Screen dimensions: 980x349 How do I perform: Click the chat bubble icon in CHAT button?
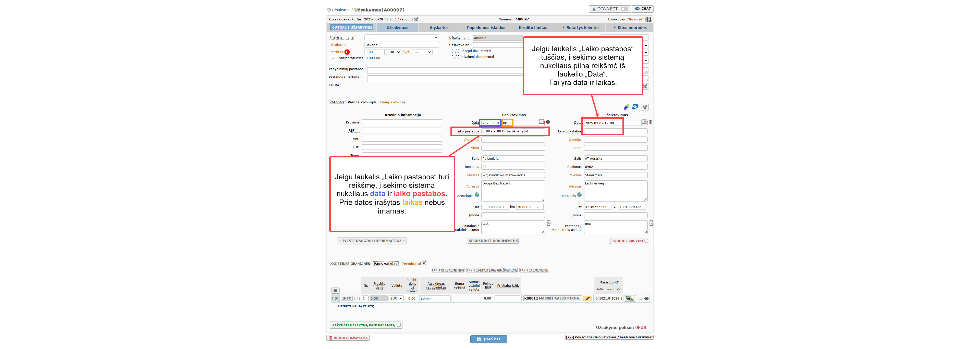(x=637, y=9)
